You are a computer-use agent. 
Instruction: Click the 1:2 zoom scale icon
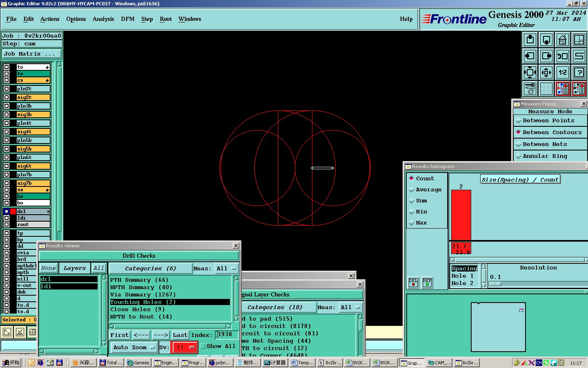click(562, 72)
